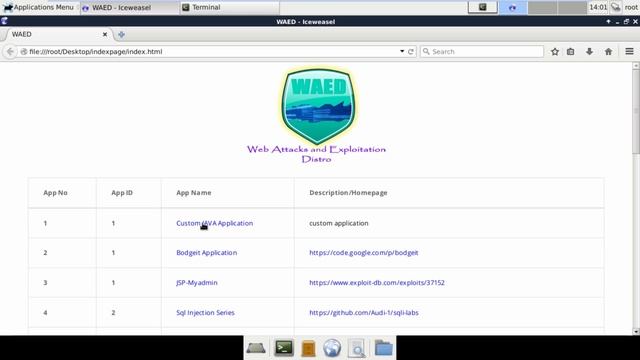This screenshot has height=360, width=640.
Task: Open the file manager folder dock icon
Action: (x=384, y=348)
